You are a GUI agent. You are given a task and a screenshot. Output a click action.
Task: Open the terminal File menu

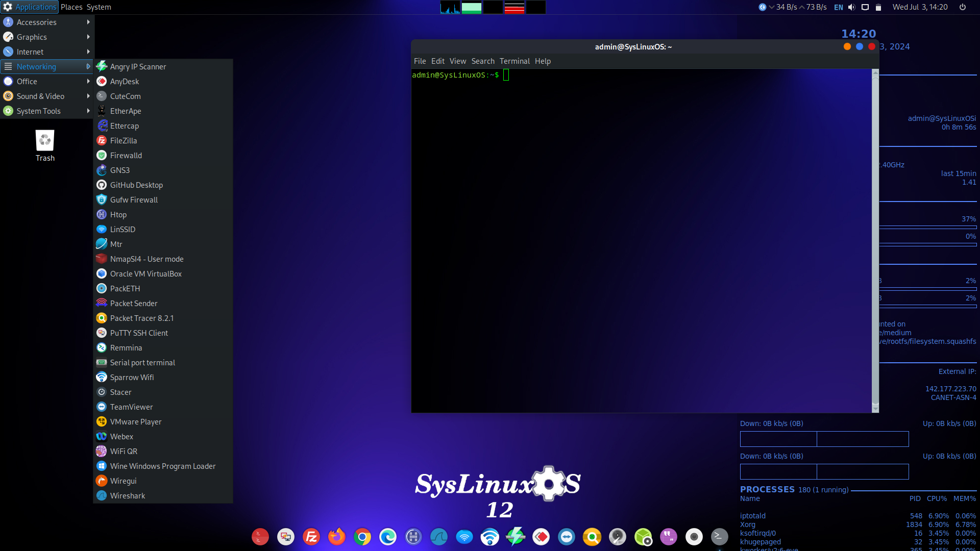tap(420, 61)
